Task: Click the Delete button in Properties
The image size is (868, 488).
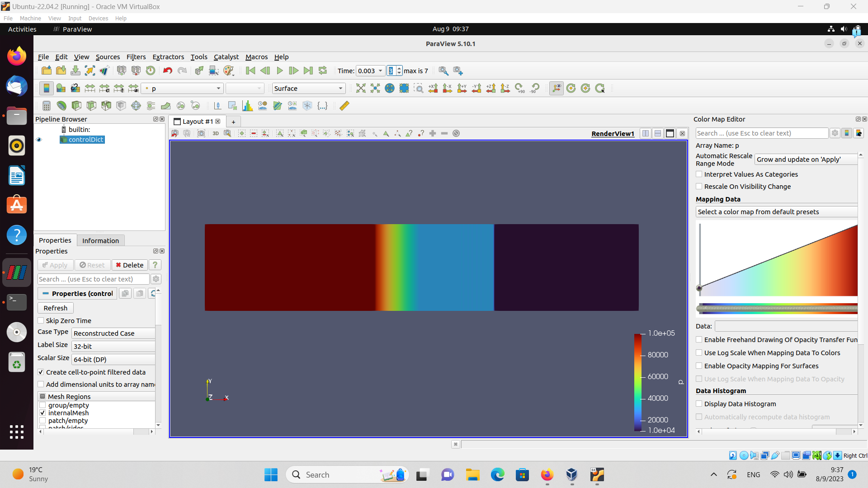Action: click(x=129, y=265)
